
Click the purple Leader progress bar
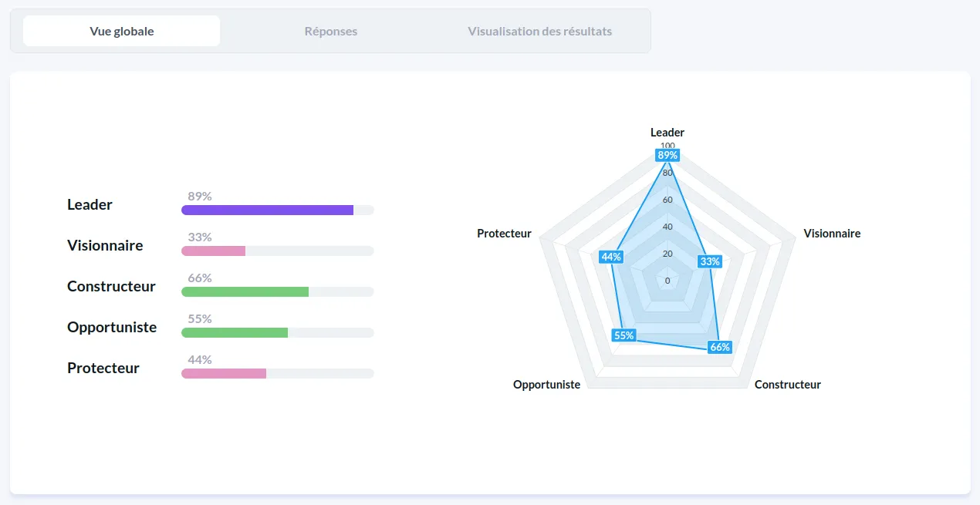(x=266, y=210)
